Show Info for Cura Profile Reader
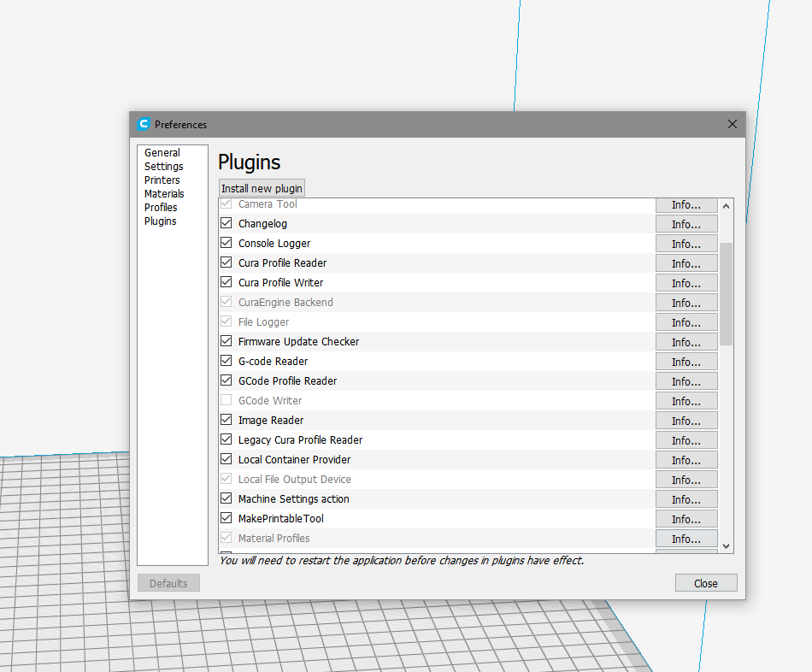 (x=686, y=263)
